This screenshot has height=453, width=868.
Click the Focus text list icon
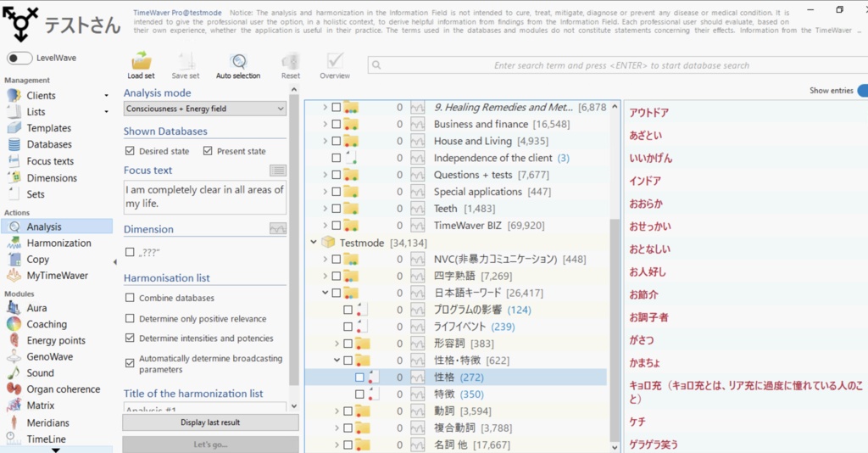coord(278,170)
